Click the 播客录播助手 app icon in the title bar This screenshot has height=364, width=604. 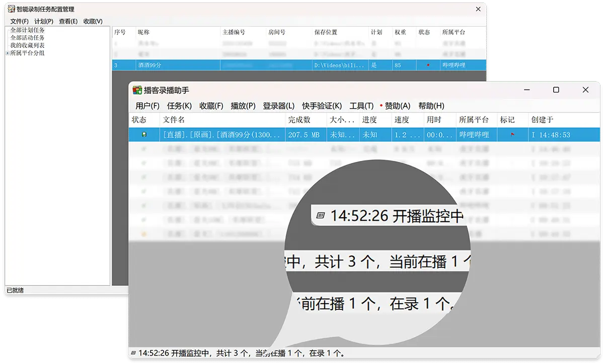pos(136,89)
